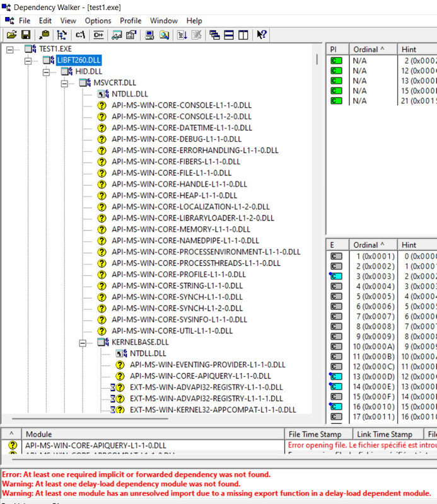Viewport: 437px width, 504px height.
Task: Click the red 'Error: At least one required' message
Action: coord(136,474)
